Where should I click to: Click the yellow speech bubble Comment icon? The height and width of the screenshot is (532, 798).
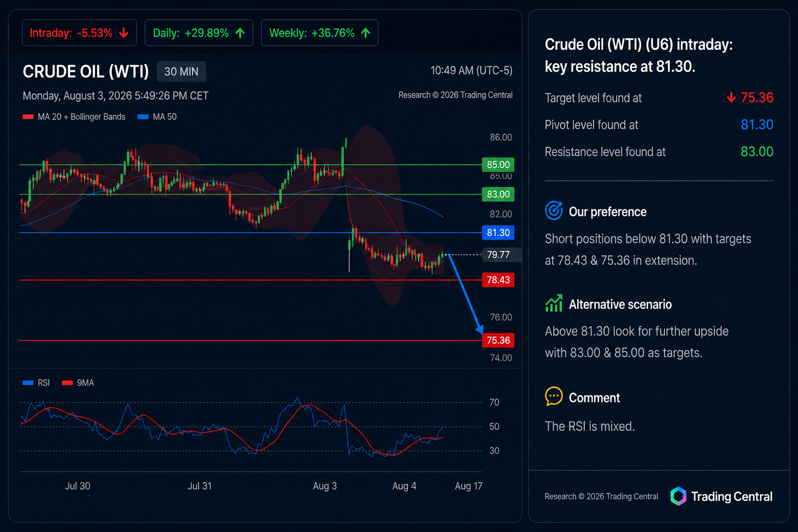click(x=554, y=396)
